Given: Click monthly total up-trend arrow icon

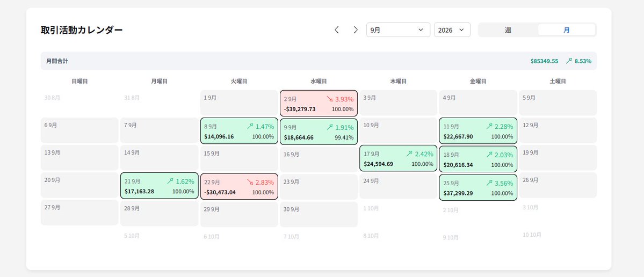Looking at the screenshot, I should click(569, 61).
